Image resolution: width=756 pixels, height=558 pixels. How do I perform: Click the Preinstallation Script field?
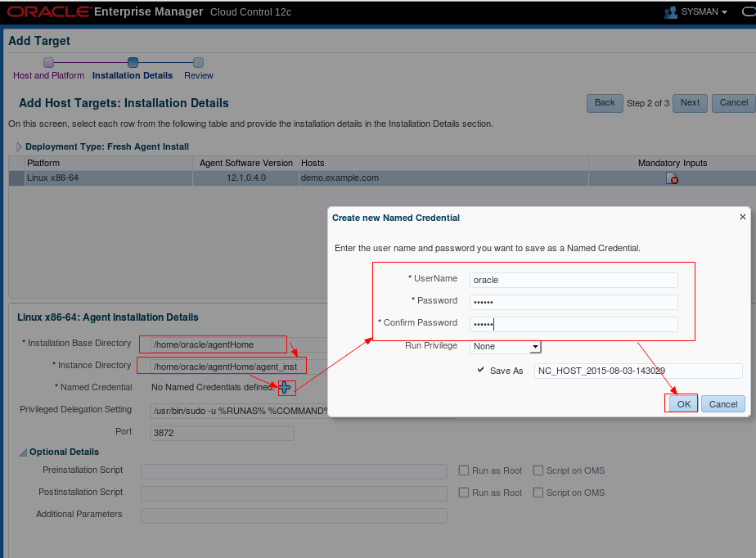pyautogui.click(x=294, y=471)
